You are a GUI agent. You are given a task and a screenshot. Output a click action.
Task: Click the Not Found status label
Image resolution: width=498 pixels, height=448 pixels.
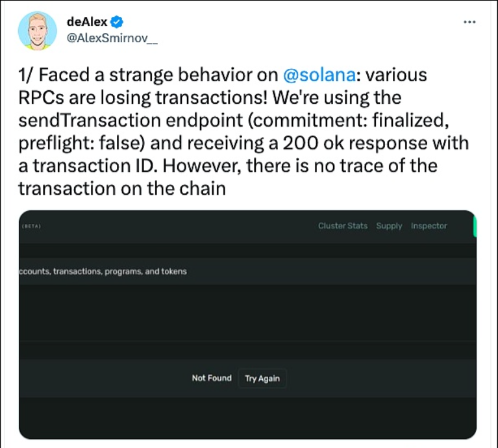211,378
